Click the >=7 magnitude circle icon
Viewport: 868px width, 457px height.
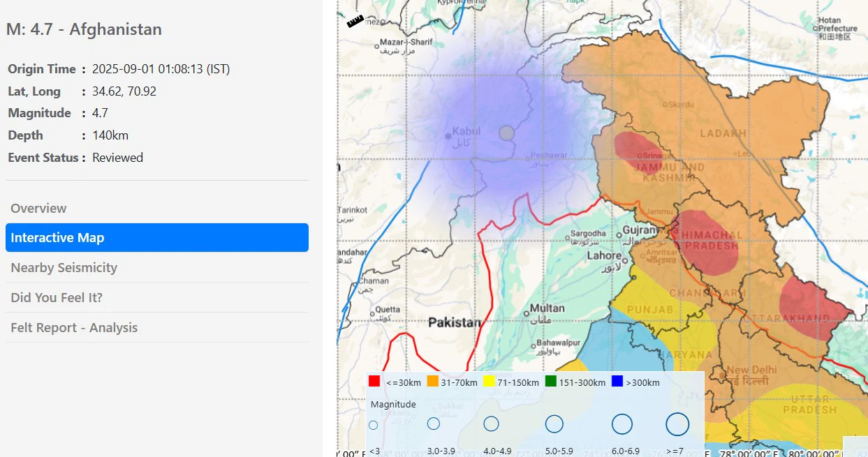click(677, 424)
